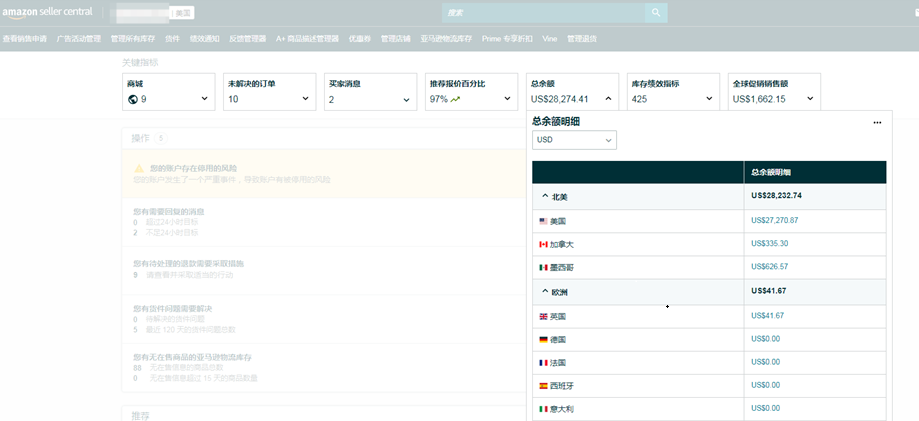Open the US$27,270.87 美国 balance link
919x421 pixels.
(x=774, y=220)
